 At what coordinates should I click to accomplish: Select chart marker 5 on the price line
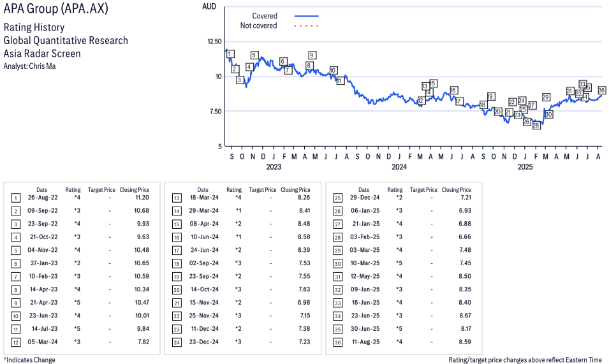coord(254,55)
